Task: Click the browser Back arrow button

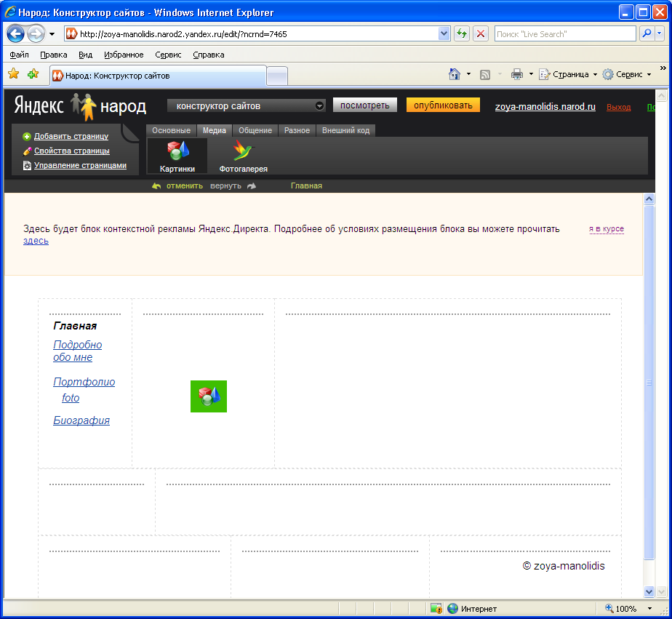Action: pyautogui.click(x=15, y=34)
